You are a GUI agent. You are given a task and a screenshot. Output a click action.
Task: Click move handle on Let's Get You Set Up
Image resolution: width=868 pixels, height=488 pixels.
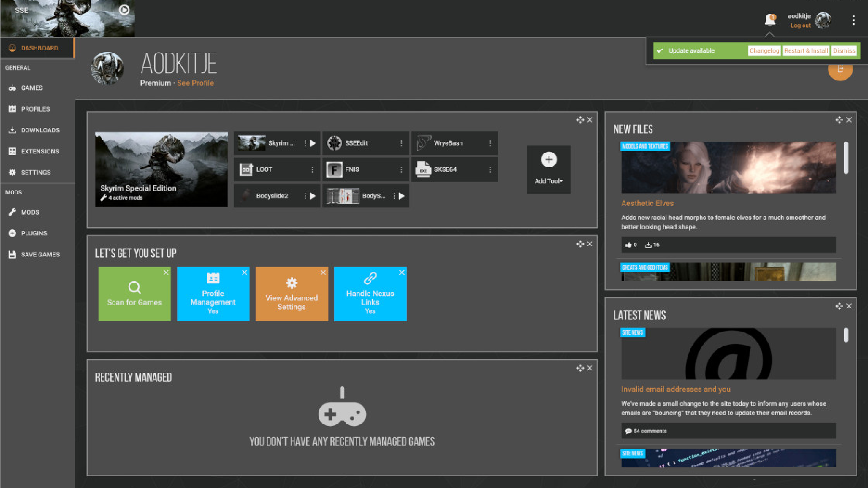coord(580,244)
